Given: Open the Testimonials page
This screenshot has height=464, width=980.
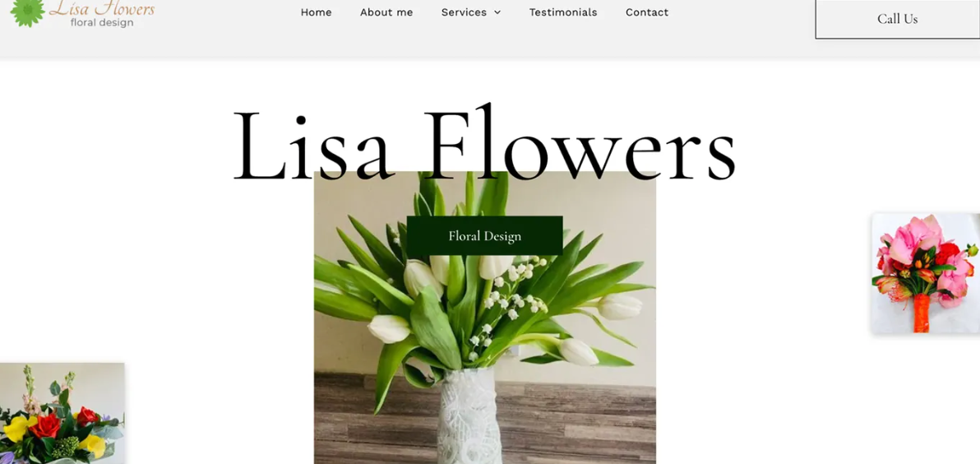Looking at the screenshot, I should click(x=563, y=12).
